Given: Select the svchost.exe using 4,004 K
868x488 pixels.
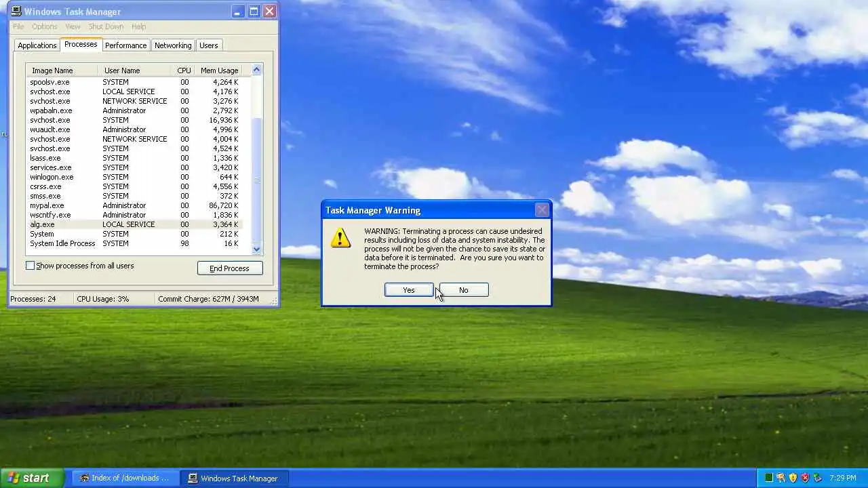Looking at the screenshot, I should tap(134, 139).
